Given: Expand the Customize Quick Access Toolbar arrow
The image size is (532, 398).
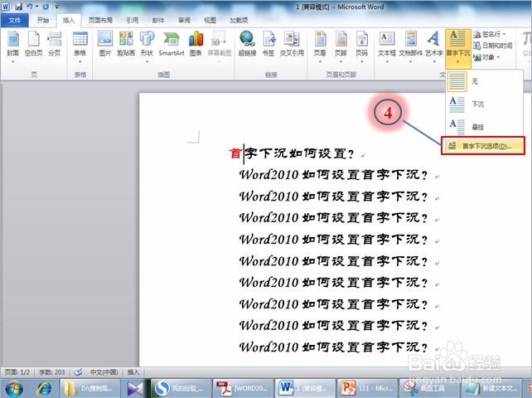Looking at the screenshot, I should (56, 7).
